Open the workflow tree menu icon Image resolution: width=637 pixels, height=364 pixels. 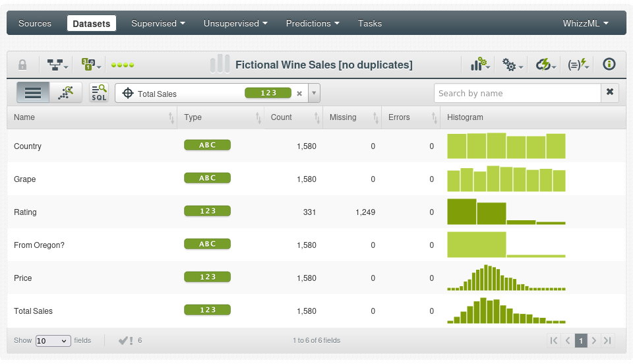point(57,65)
